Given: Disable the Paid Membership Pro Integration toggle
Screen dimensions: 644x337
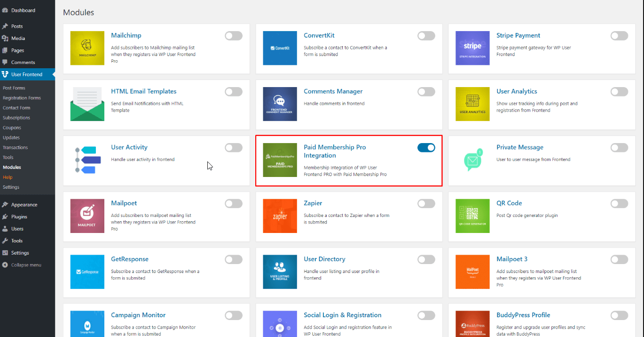Looking at the screenshot, I should coord(426,147).
